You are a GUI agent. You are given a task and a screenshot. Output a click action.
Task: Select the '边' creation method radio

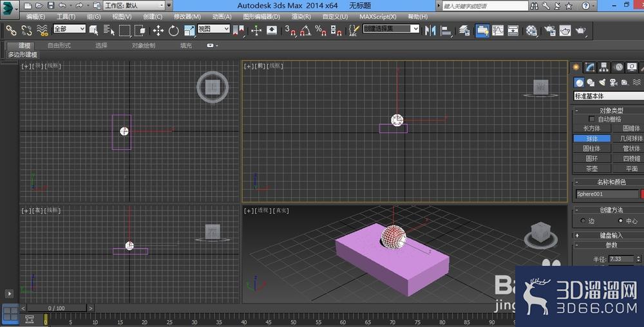pyautogui.click(x=583, y=221)
